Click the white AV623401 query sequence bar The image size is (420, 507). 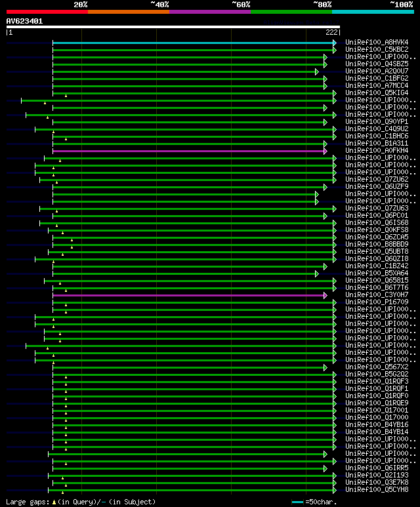tap(173, 27)
